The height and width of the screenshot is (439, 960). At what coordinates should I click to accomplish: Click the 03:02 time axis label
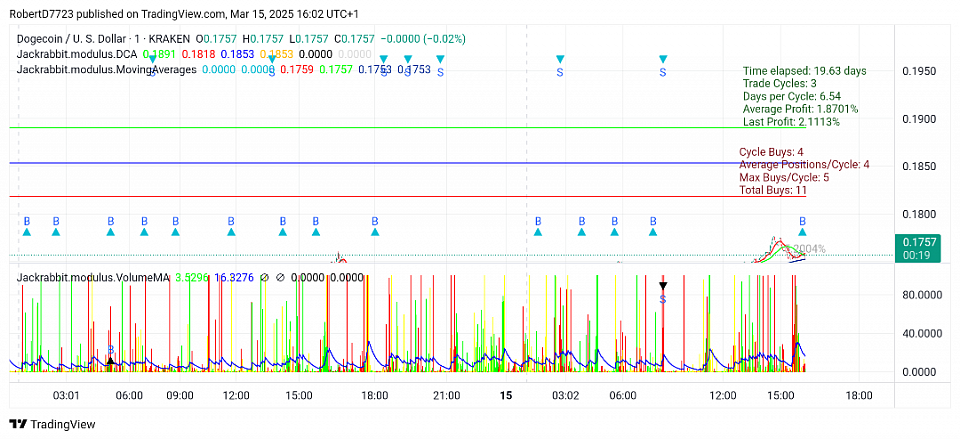(564, 396)
